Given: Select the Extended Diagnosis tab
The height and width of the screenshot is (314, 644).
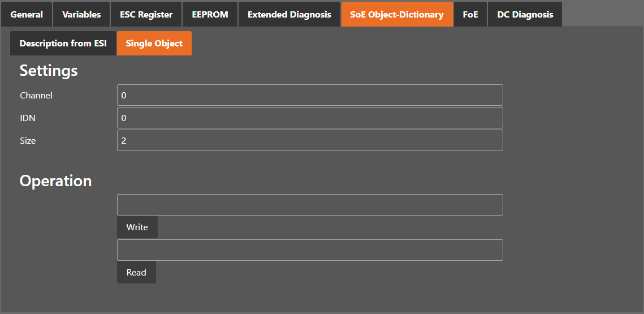Looking at the screenshot, I should [x=289, y=14].
